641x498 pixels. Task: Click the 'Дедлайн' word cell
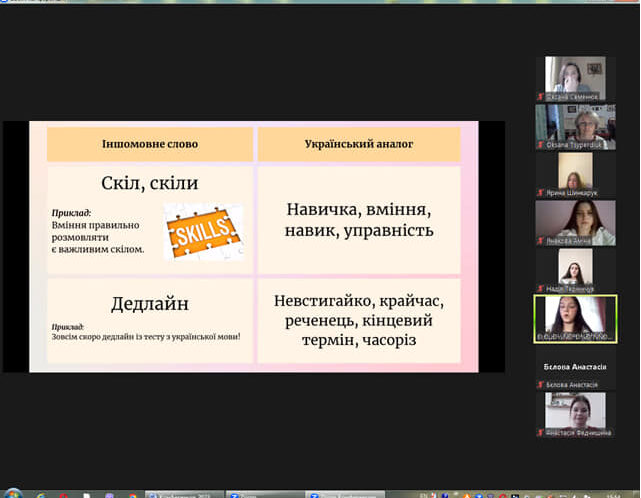tap(149, 301)
